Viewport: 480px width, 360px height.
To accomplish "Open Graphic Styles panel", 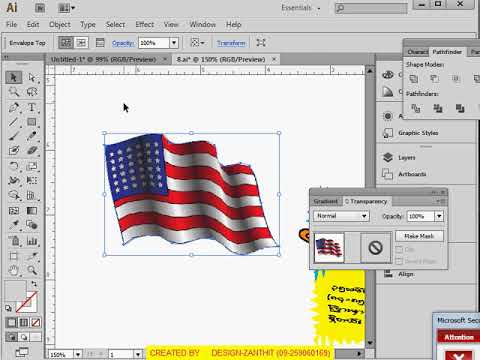I will pyautogui.click(x=418, y=133).
